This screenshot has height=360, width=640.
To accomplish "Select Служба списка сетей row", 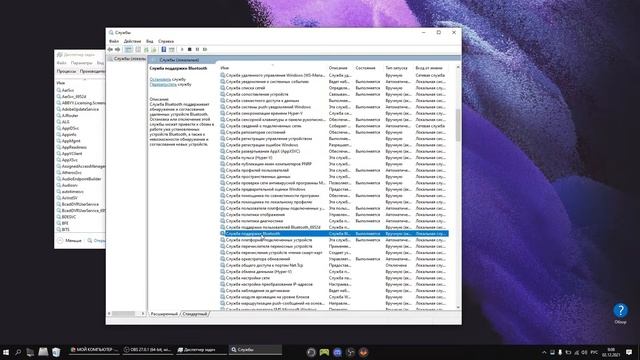I will 334,88.
